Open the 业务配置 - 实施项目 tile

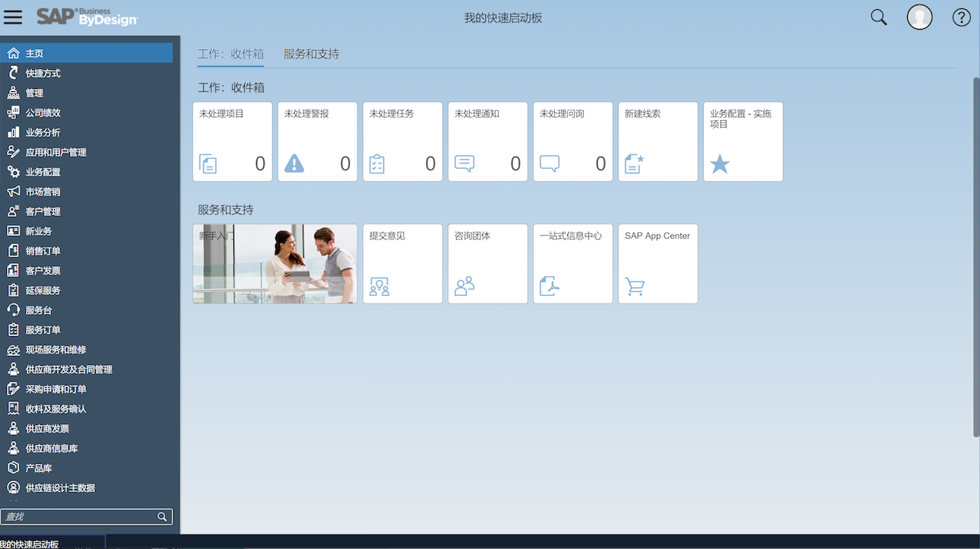743,141
